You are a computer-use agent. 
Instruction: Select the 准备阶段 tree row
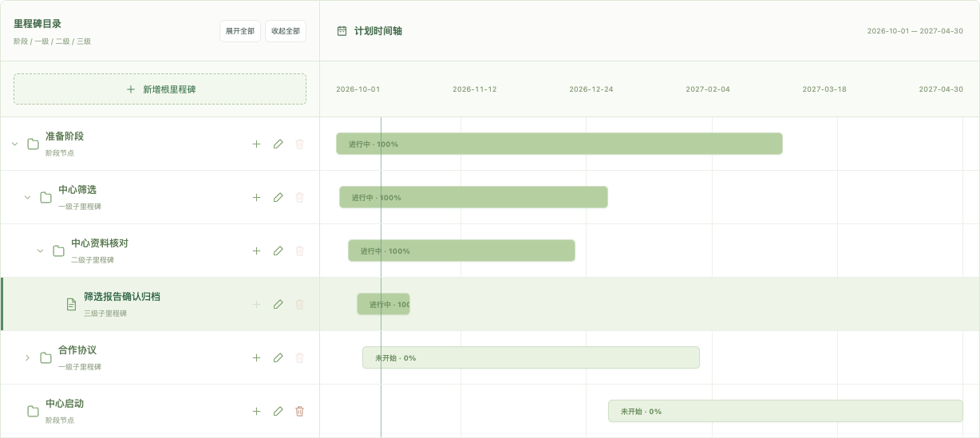tap(160, 144)
